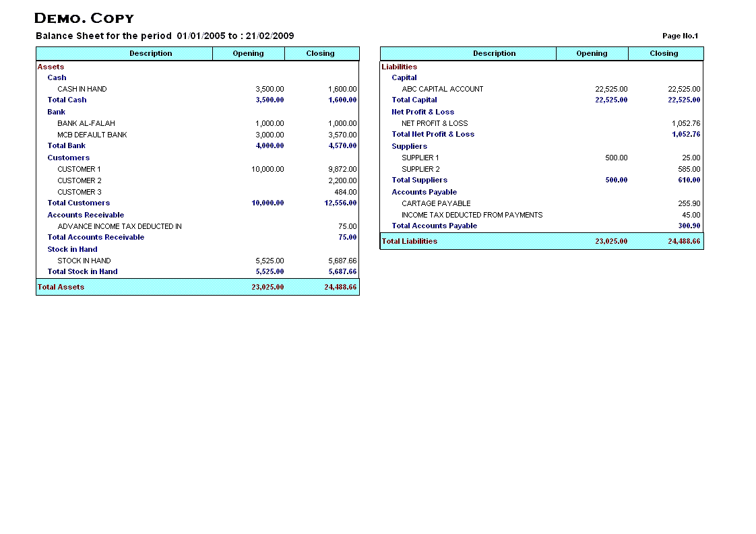The width and height of the screenshot is (756, 534).
Task: Select the red "Assets" section heading
Action: pyautogui.click(x=51, y=67)
